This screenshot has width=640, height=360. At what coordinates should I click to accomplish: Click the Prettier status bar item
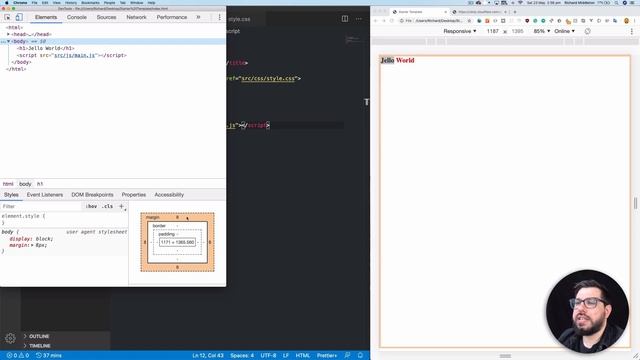coord(327,356)
